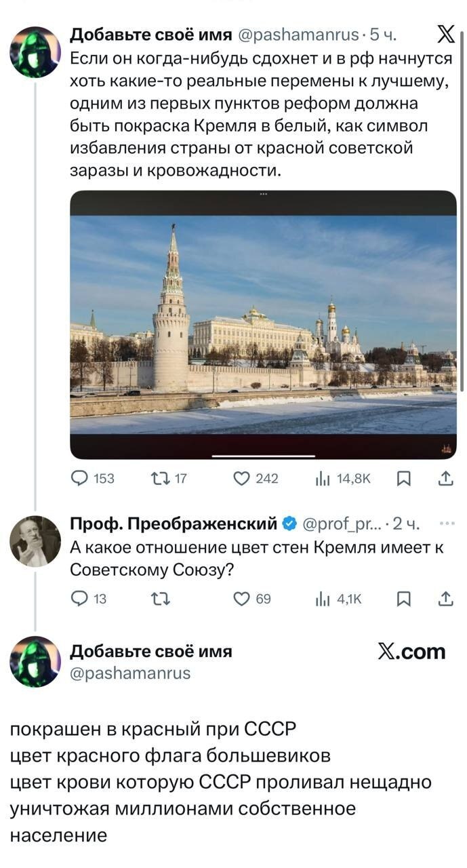Open Проф. Преображенский's avatar
Viewport: 467px width, 868px height.
(x=35, y=541)
